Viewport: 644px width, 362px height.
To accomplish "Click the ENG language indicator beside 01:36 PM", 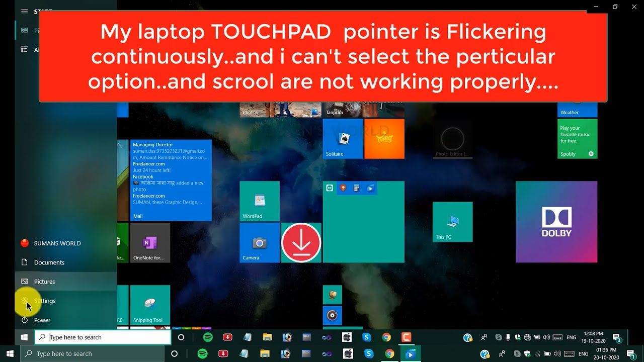I will click(585, 354).
